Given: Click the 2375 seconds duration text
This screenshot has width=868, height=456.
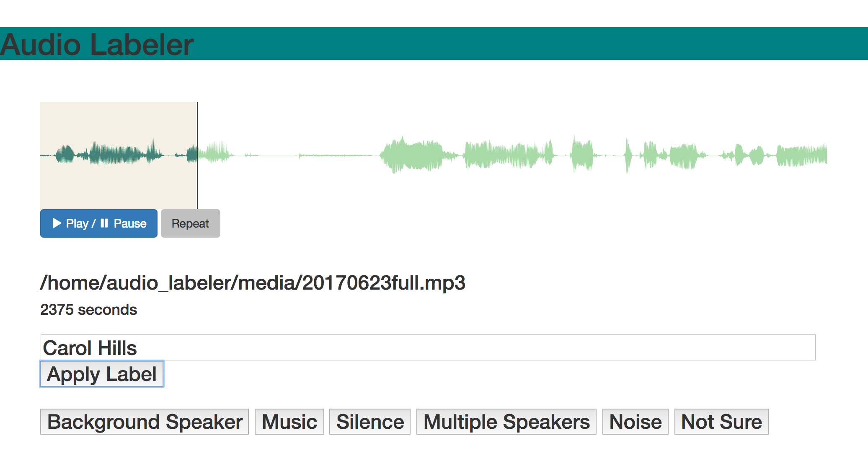Looking at the screenshot, I should (88, 310).
